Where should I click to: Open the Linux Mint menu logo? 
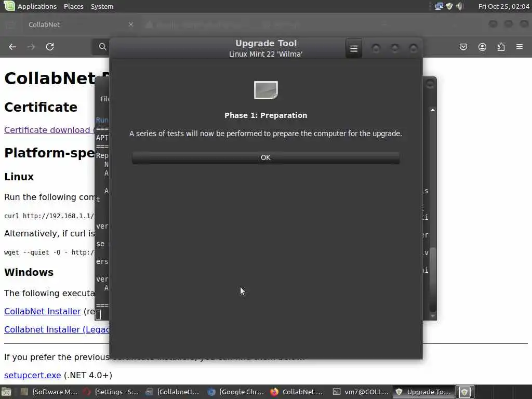[9, 6]
